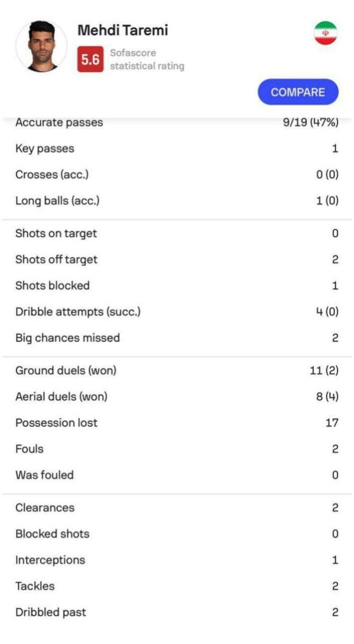Click the Long balls (acc.) label

[x=57, y=201]
